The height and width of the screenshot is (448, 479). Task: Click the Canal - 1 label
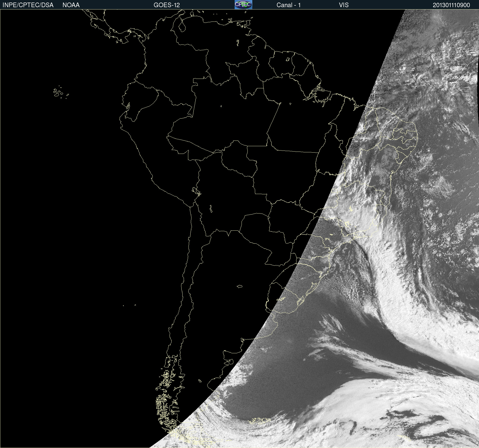tap(289, 5)
